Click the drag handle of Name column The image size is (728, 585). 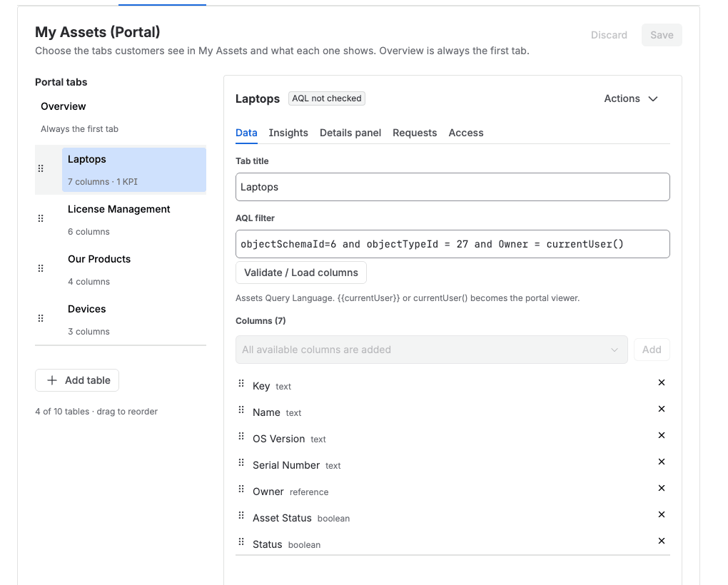point(241,409)
